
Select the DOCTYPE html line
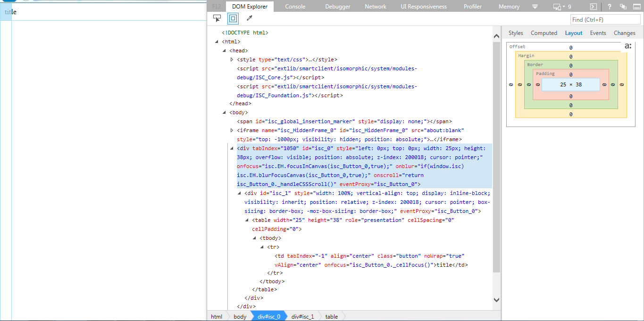(x=245, y=33)
